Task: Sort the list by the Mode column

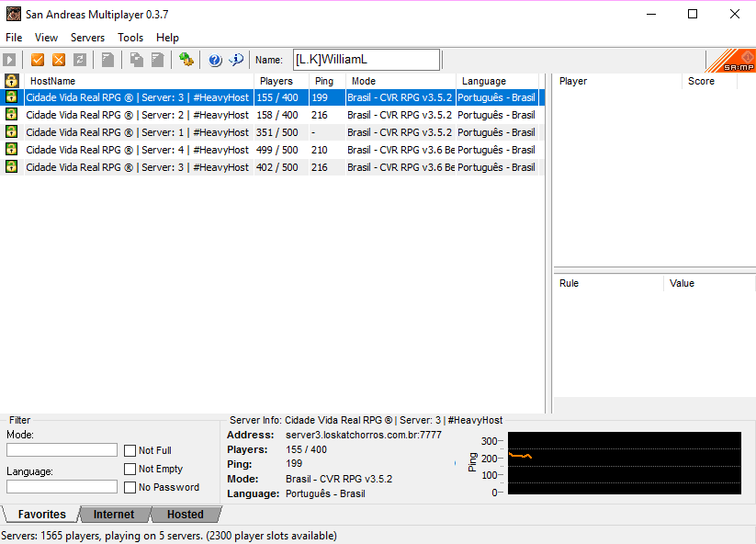Action: (x=401, y=81)
